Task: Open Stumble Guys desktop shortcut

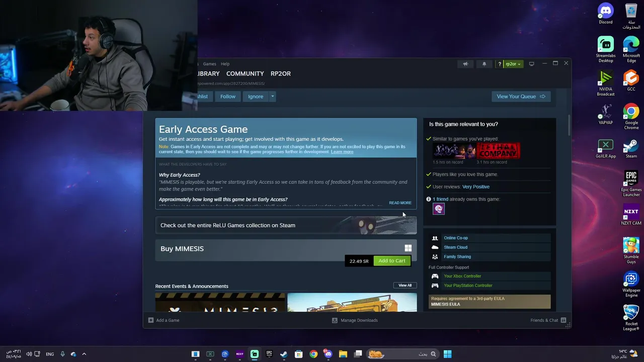Action: [631, 251]
